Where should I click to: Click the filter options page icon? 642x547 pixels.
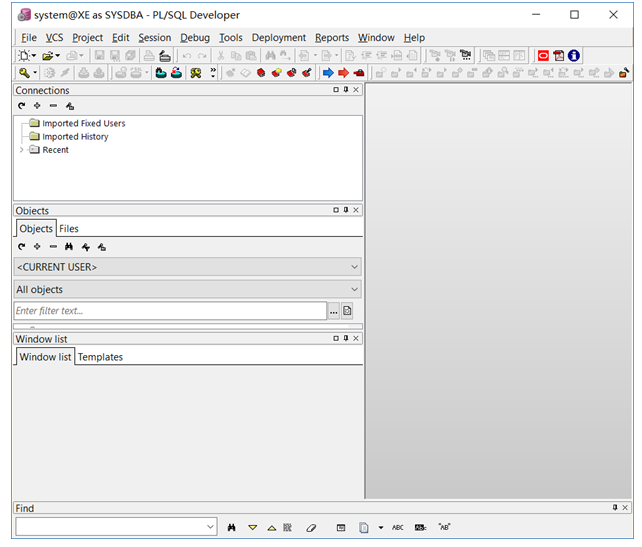point(347,311)
